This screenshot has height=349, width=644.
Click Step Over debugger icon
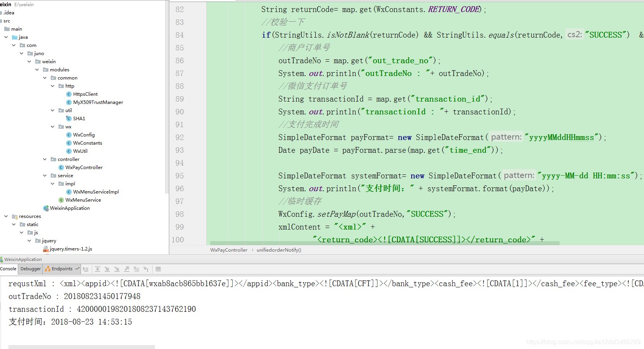pyautogui.click(x=98, y=269)
